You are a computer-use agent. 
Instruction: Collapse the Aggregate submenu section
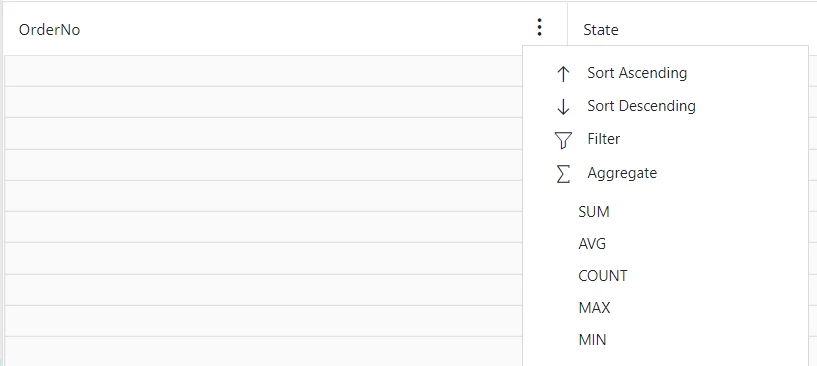pos(622,173)
